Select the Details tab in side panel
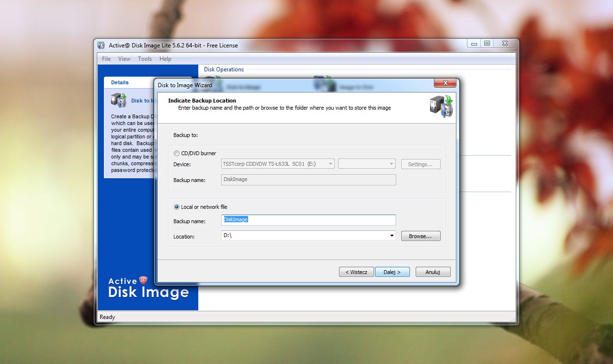 point(120,82)
